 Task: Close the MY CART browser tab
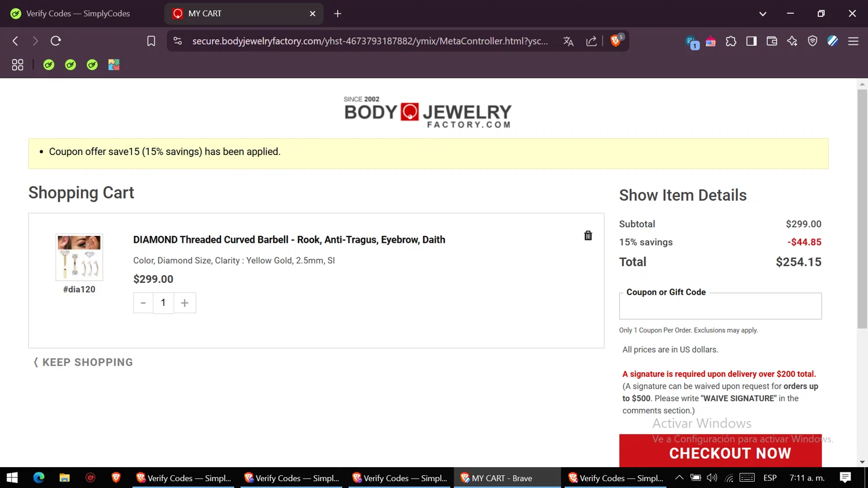point(312,13)
